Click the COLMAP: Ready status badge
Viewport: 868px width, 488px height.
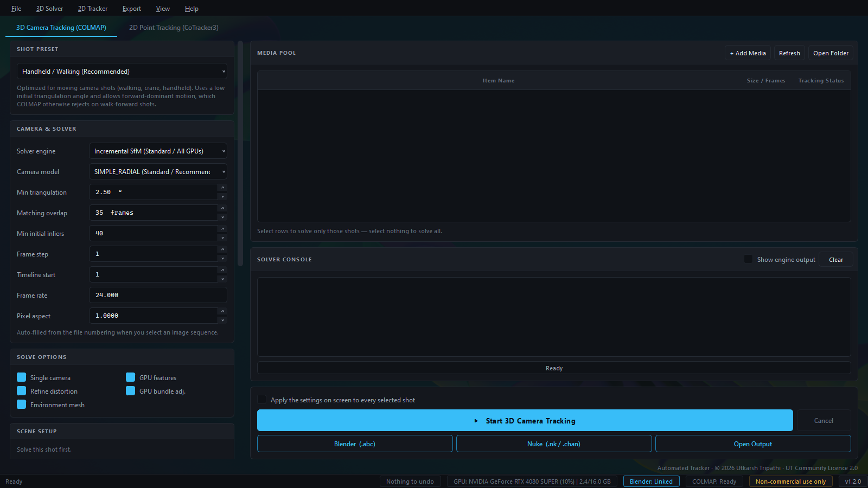click(x=714, y=481)
